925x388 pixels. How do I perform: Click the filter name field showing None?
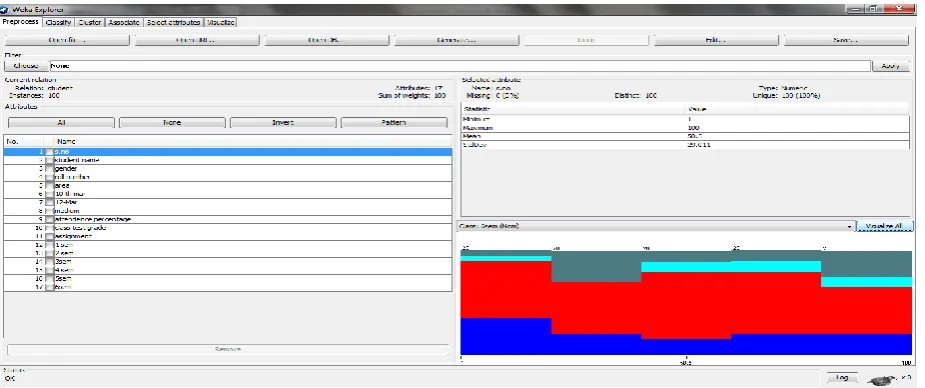pyautogui.click(x=459, y=66)
